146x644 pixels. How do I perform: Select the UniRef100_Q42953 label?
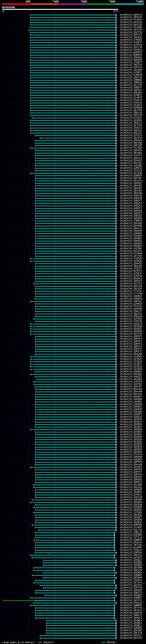click(x=131, y=379)
